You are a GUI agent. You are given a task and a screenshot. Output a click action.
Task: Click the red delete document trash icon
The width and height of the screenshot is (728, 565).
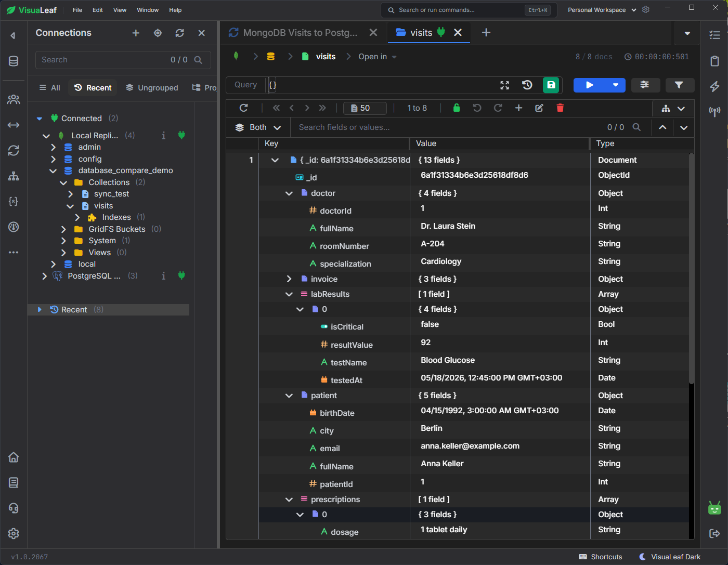[560, 108]
